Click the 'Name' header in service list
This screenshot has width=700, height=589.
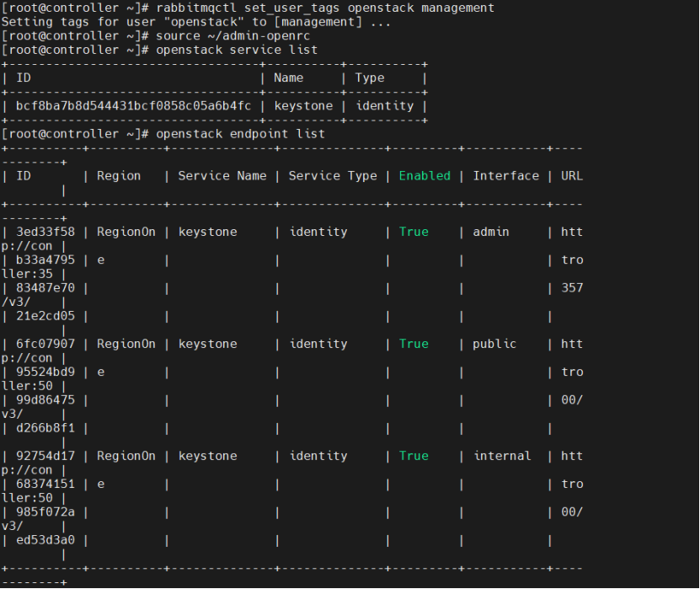(288, 78)
